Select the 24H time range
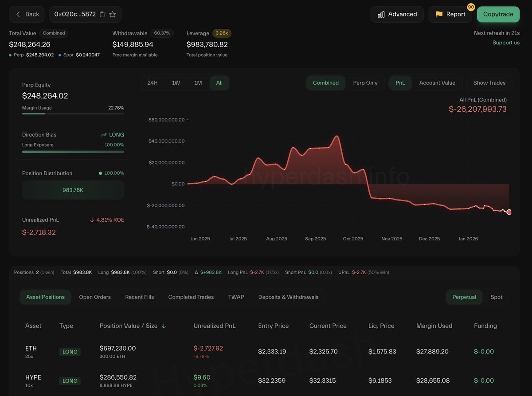 pyautogui.click(x=153, y=83)
